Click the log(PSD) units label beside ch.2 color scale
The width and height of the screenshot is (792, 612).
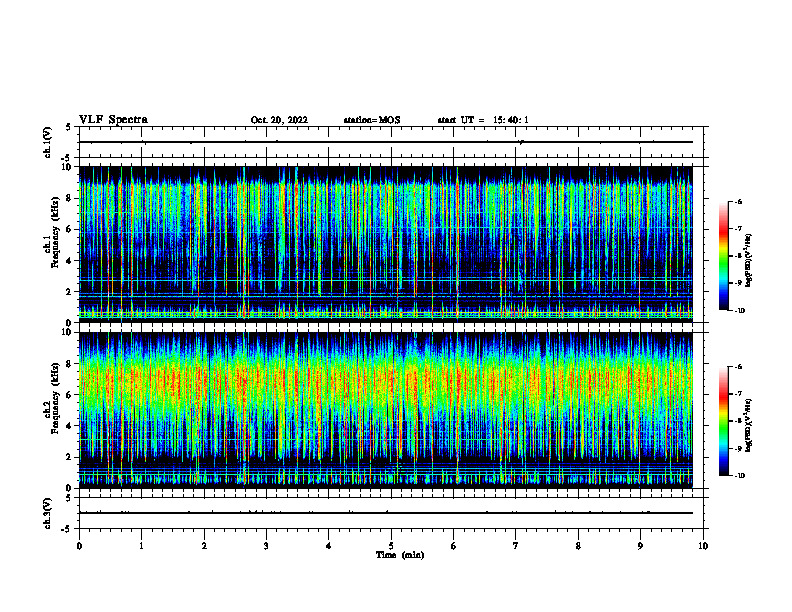(x=749, y=425)
